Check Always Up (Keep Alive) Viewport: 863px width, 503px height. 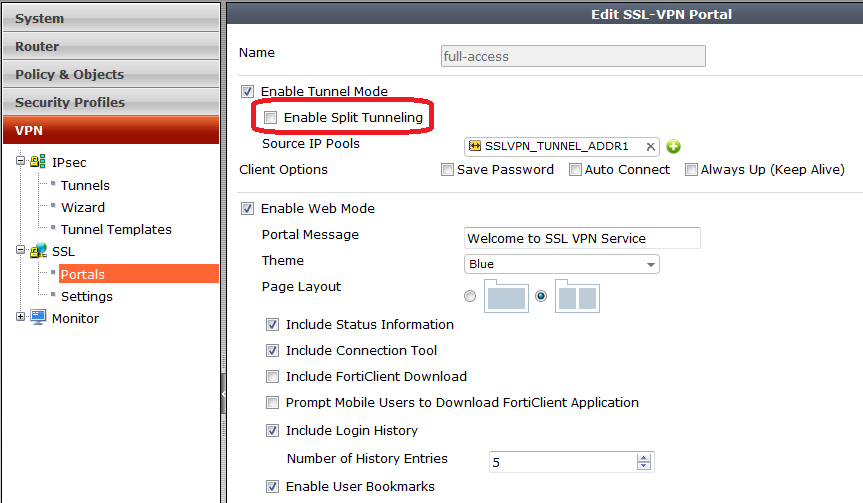click(691, 170)
